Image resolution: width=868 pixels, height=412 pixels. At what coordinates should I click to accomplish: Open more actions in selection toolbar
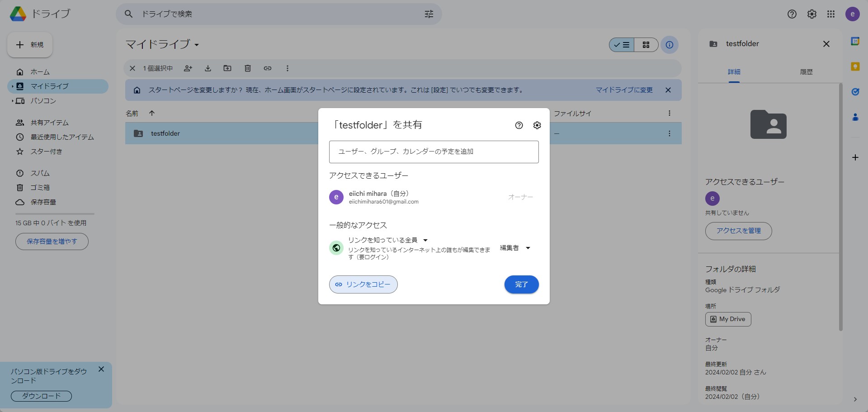tap(287, 68)
